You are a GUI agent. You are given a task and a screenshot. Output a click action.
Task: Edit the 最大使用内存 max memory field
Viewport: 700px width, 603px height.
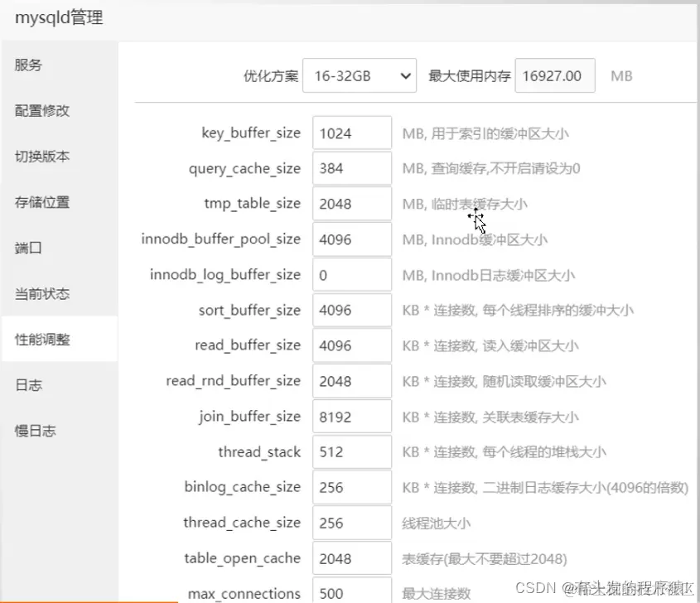[x=555, y=75]
